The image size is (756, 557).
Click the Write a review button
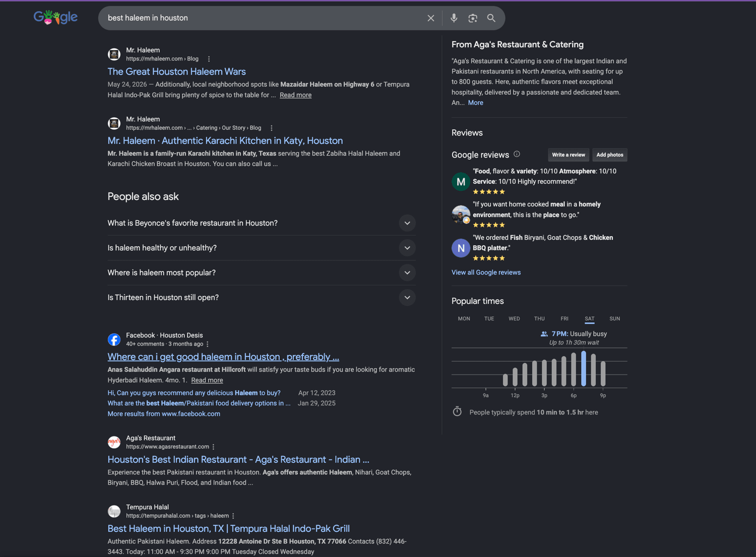[x=569, y=155]
